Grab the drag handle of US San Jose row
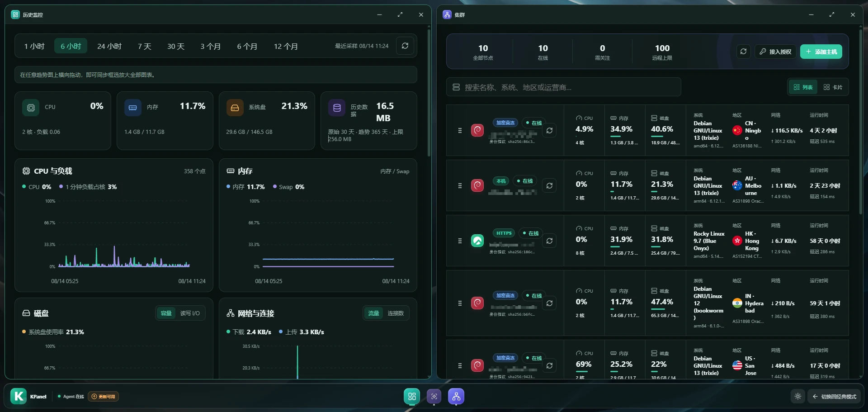This screenshot has width=868, height=412. 460,366
